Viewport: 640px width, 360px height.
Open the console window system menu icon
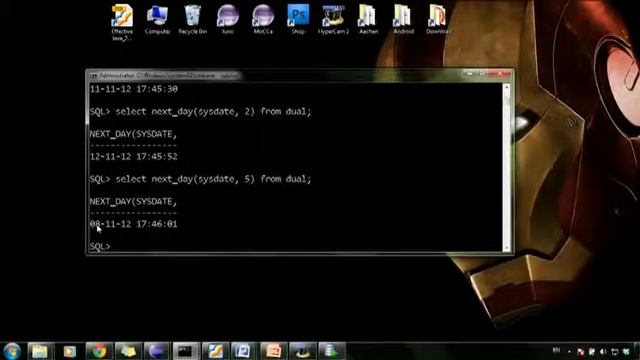pos(93,76)
